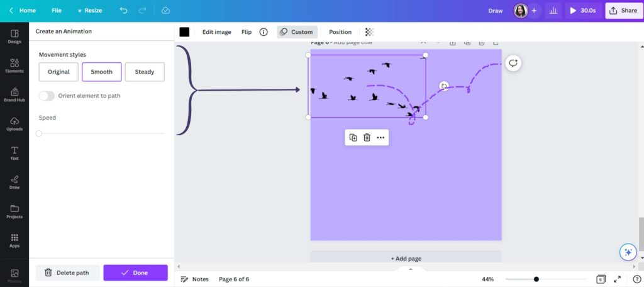Click the black color swatch

[x=184, y=32]
